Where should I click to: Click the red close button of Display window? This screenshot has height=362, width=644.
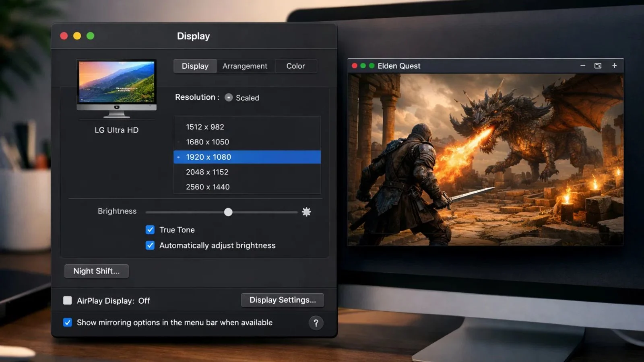point(64,36)
